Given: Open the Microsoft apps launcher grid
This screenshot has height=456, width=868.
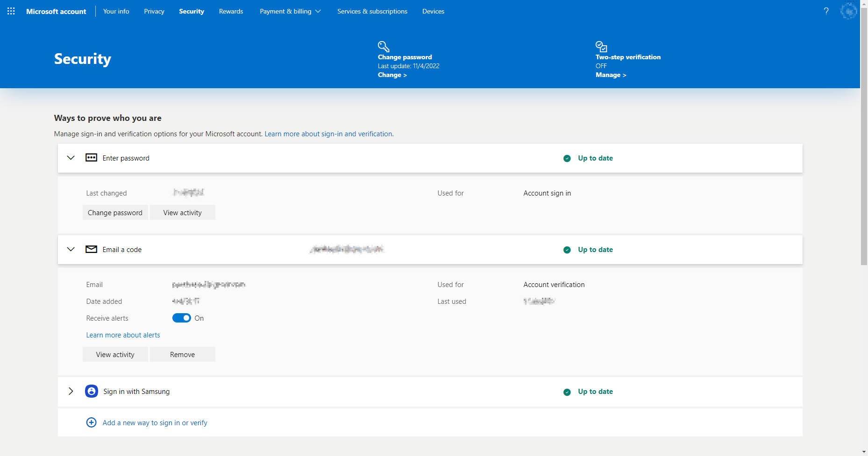Looking at the screenshot, I should click(11, 11).
